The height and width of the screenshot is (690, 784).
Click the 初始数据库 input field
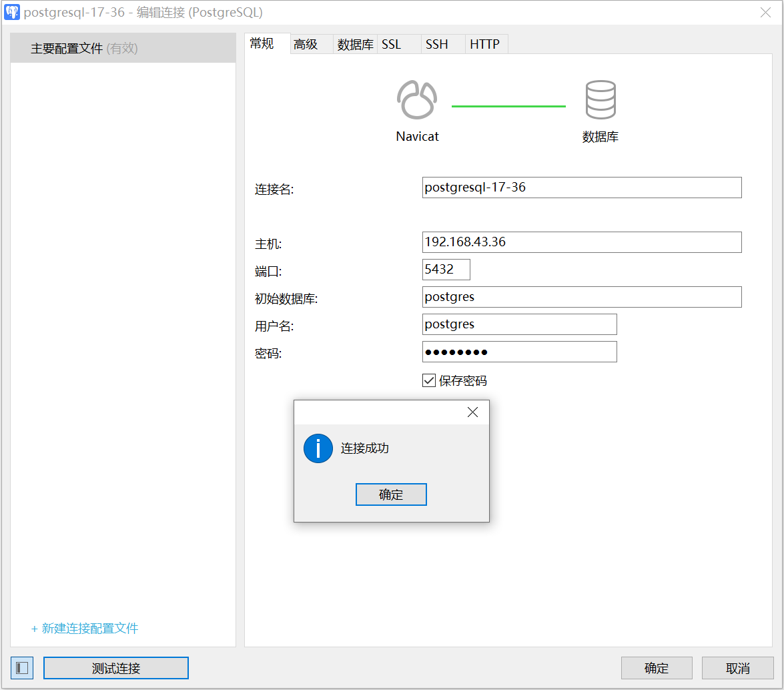pos(582,297)
